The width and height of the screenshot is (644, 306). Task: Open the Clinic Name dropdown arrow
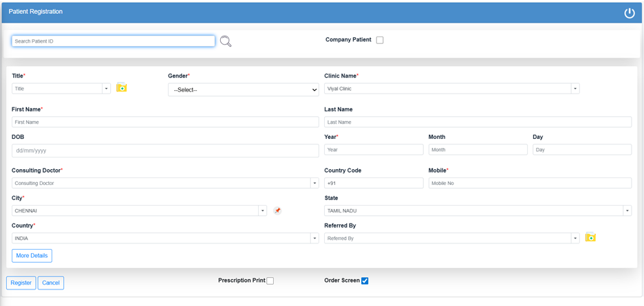575,89
